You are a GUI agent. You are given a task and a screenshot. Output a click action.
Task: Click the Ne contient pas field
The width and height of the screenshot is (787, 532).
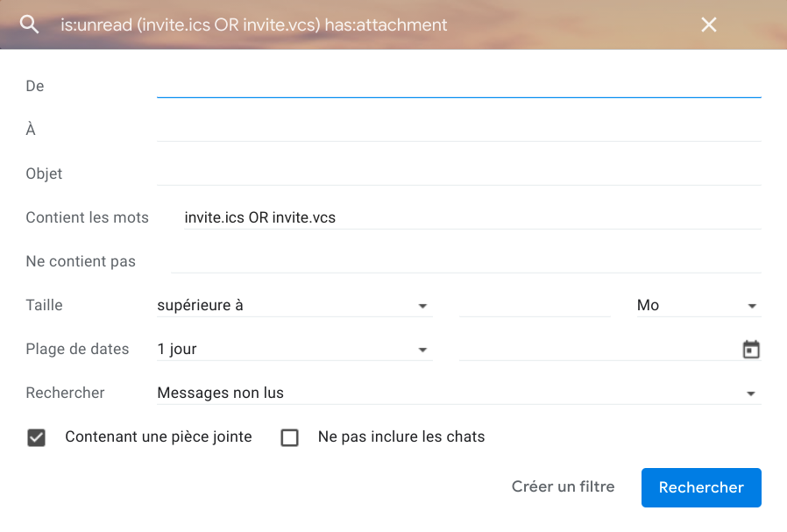[465, 261]
